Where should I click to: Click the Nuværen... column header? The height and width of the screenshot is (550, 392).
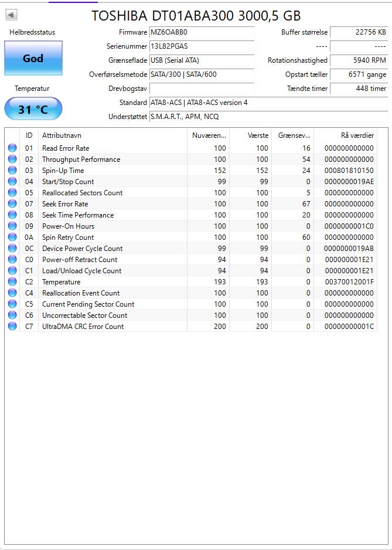coord(208,135)
